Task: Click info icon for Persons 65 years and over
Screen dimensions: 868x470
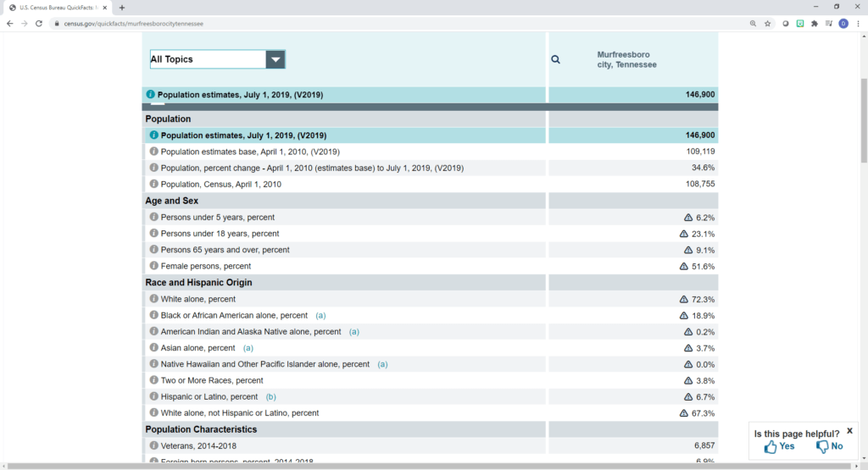Action: (154, 249)
